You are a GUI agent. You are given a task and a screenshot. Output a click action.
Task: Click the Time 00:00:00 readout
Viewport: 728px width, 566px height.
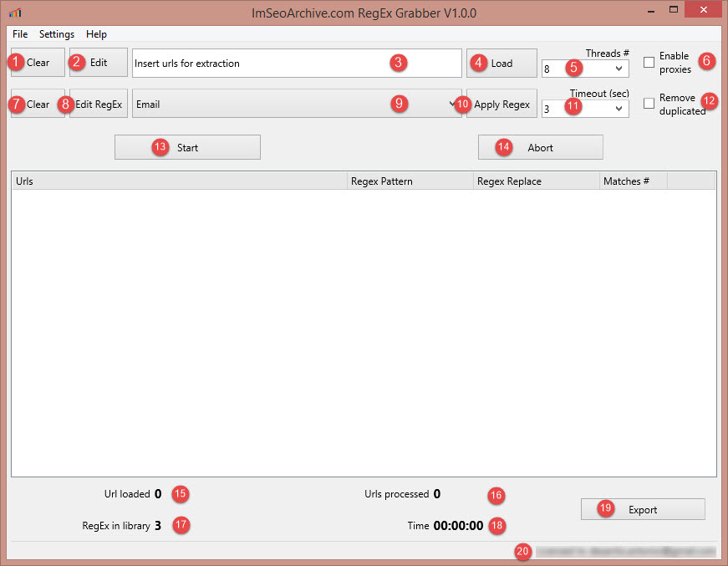445,526
